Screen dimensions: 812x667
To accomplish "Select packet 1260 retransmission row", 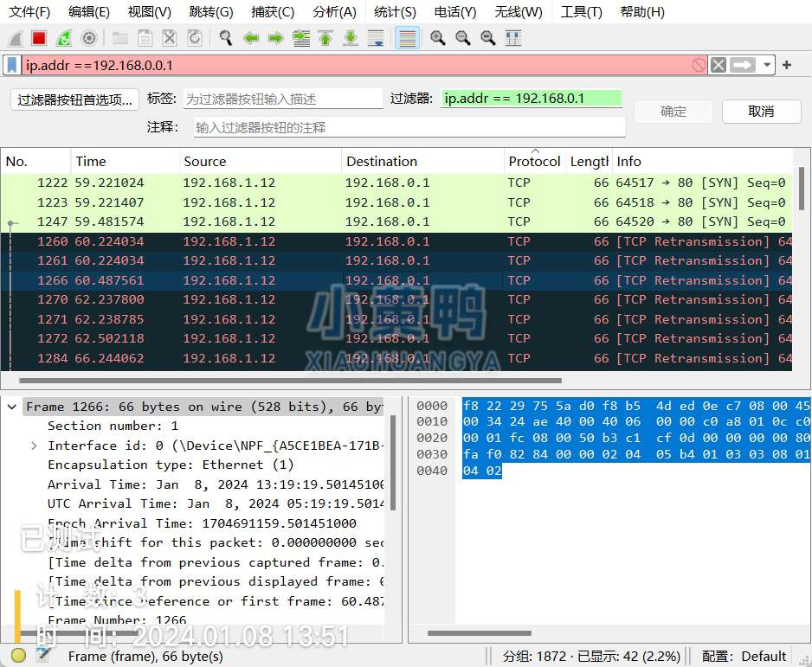I will [396, 241].
